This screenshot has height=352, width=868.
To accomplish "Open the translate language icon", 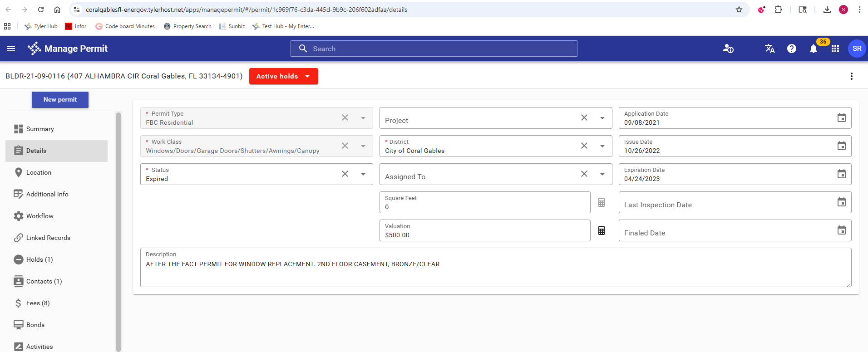I will click(769, 49).
